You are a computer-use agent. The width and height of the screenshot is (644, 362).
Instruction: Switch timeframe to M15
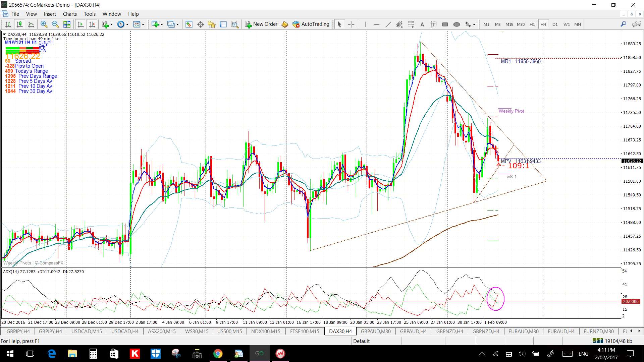tap(509, 24)
